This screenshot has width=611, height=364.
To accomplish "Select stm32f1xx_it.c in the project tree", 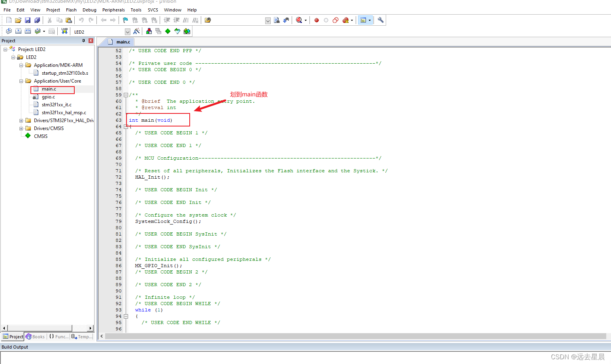I will pos(57,105).
